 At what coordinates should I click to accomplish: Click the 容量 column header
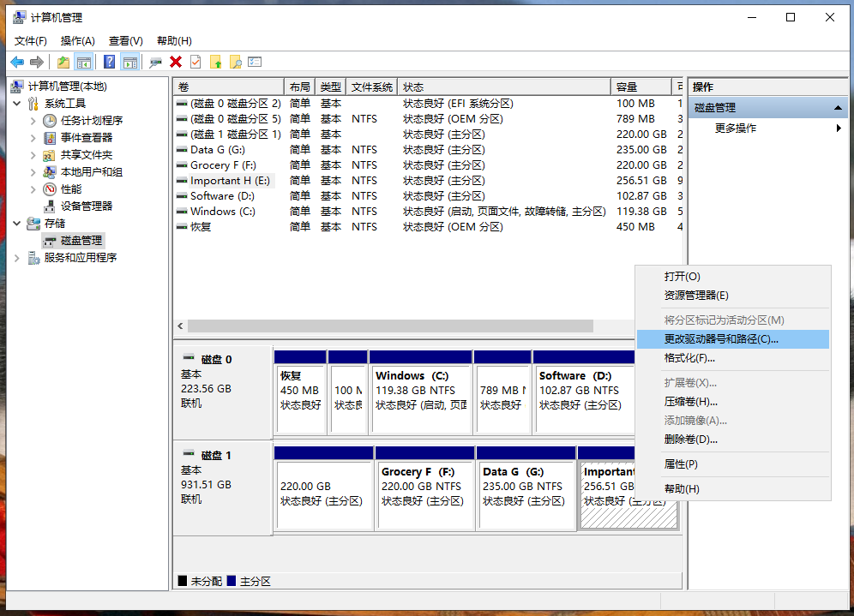(x=640, y=87)
